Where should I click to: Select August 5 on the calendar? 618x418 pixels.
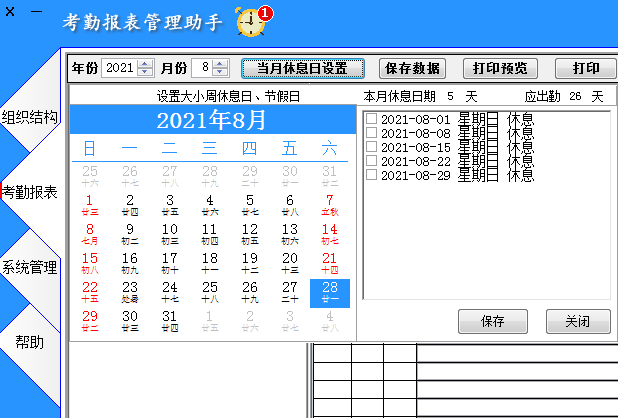(x=250, y=205)
